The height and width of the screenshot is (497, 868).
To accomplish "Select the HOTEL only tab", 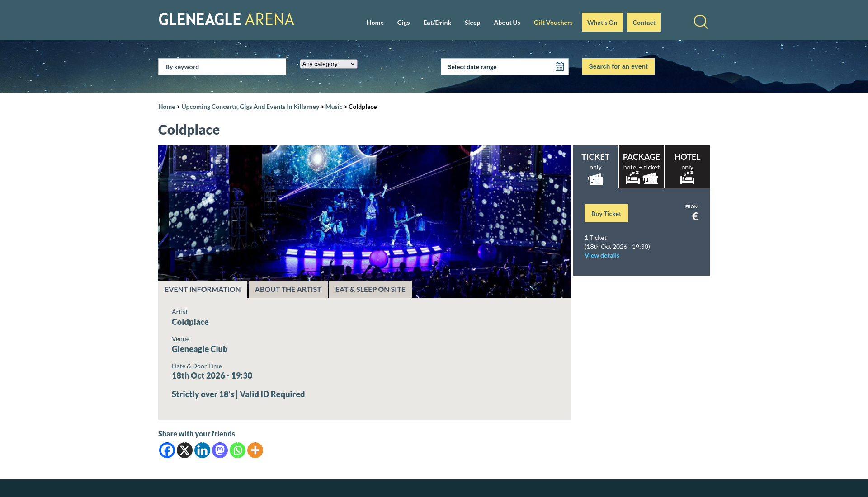I will pyautogui.click(x=687, y=167).
